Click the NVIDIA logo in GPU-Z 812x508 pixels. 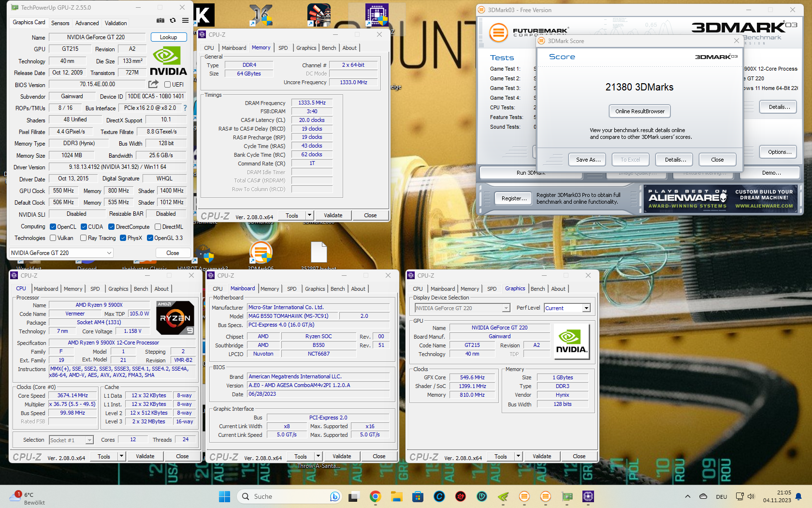pyautogui.click(x=168, y=61)
